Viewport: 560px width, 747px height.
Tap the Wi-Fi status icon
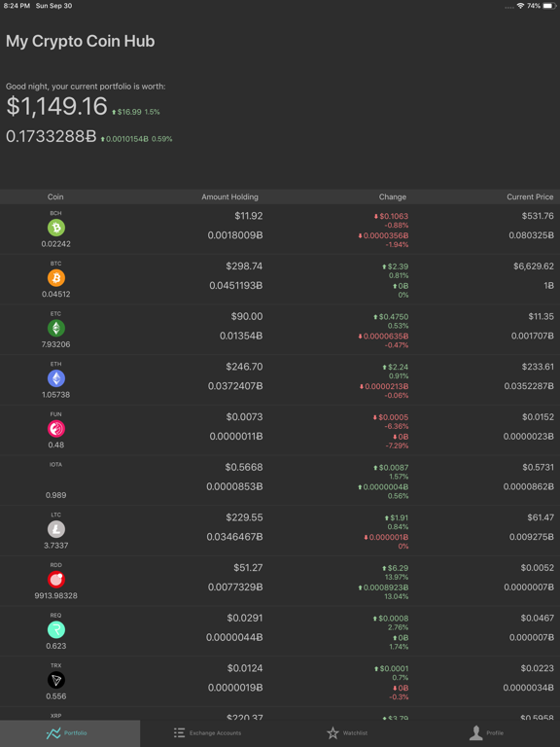click(520, 6)
